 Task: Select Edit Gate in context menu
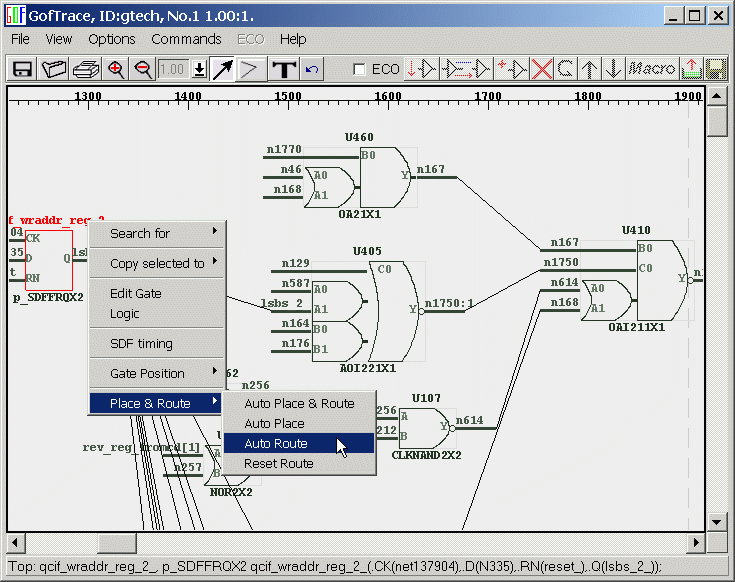coord(135,293)
